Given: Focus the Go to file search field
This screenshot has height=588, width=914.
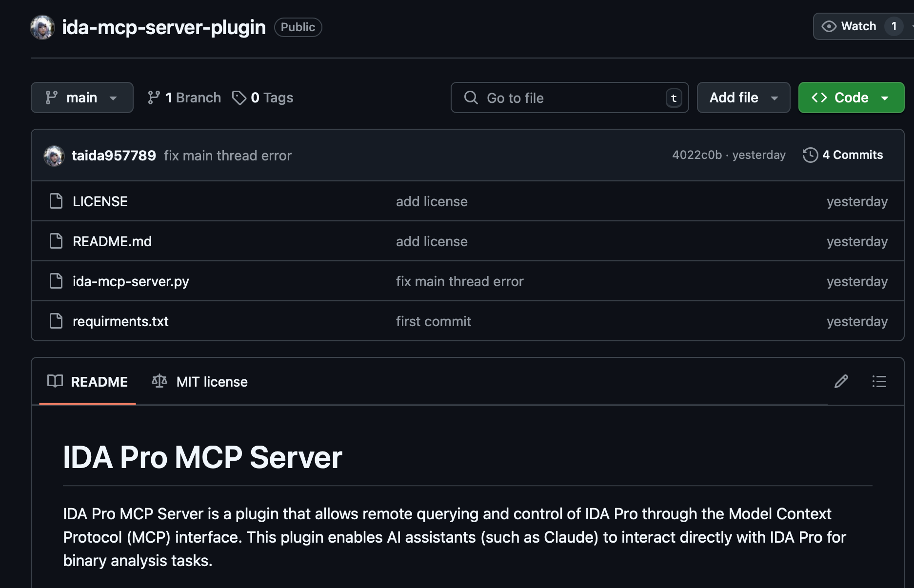Looking at the screenshot, I should (x=570, y=98).
